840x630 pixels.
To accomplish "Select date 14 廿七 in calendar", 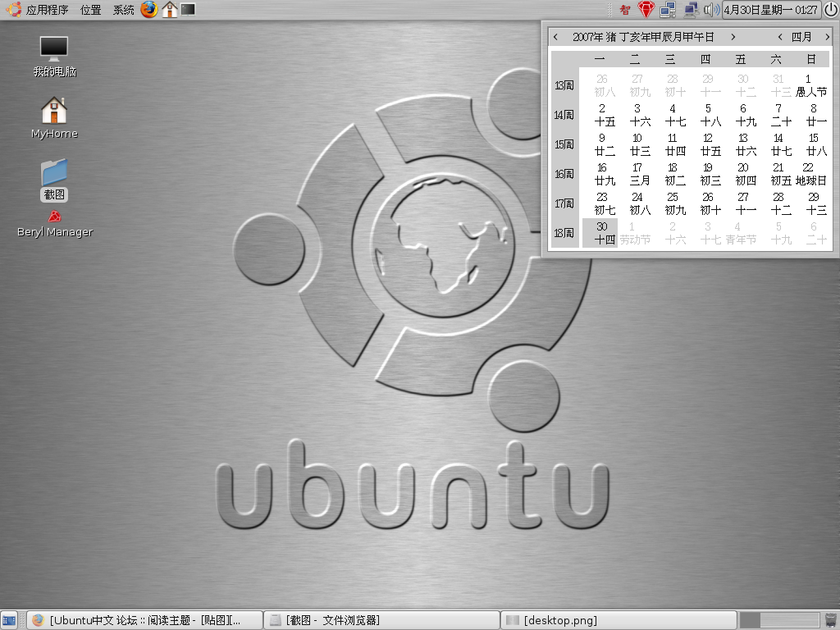I will [780, 144].
